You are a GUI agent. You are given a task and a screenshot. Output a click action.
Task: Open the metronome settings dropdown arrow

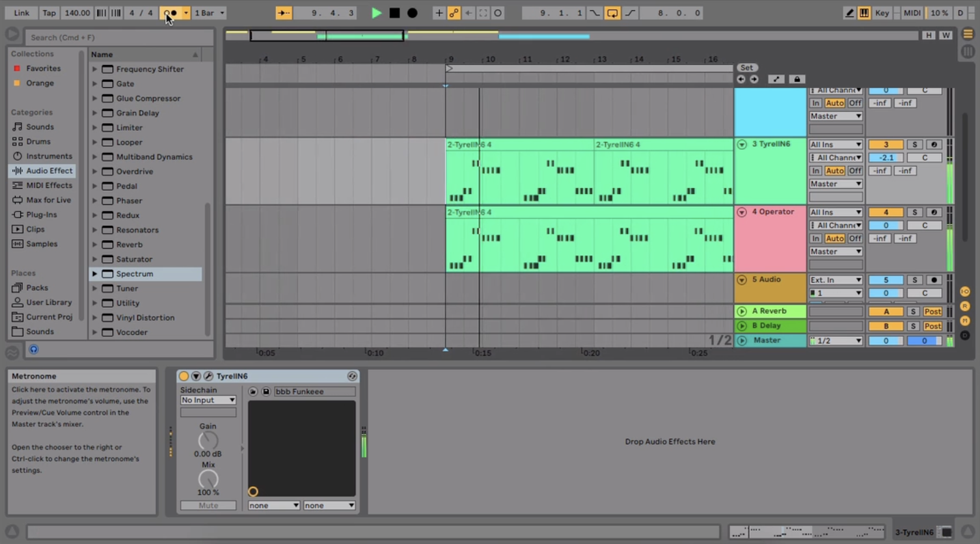point(186,13)
